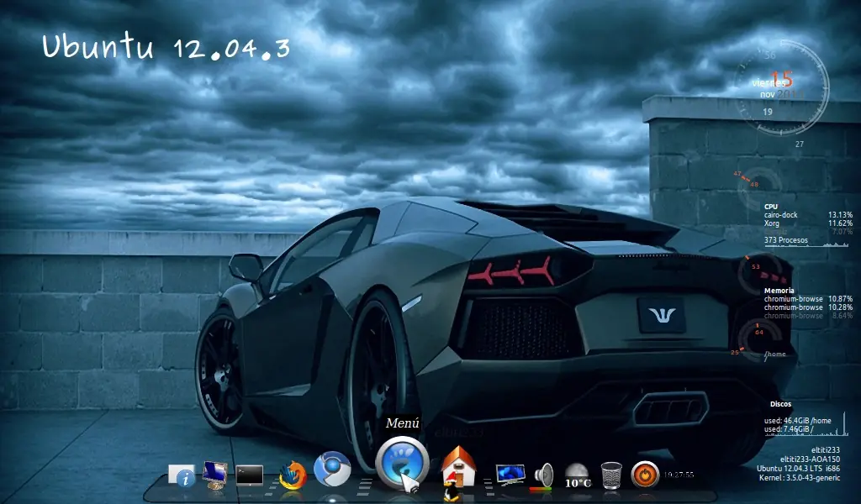Click the /home label on disk ring

(x=775, y=354)
